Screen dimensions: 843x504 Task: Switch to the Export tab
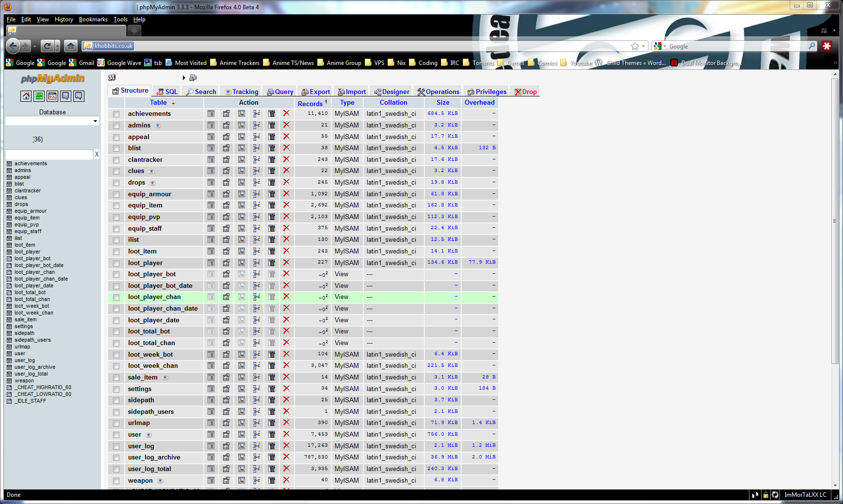tap(316, 92)
